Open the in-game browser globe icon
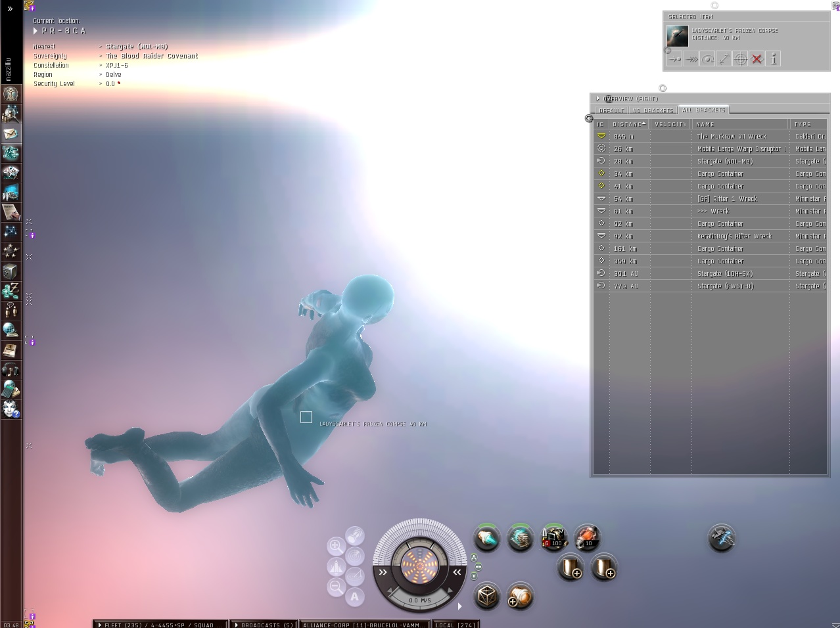Image resolution: width=840 pixels, height=628 pixels. click(x=11, y=330)
